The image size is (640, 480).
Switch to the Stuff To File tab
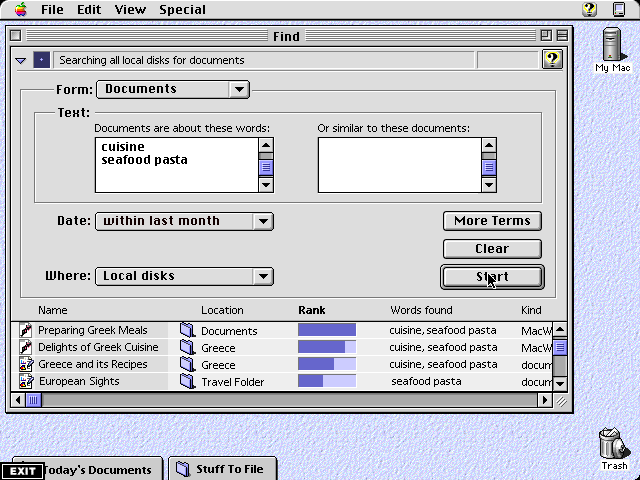pos(221,468)
